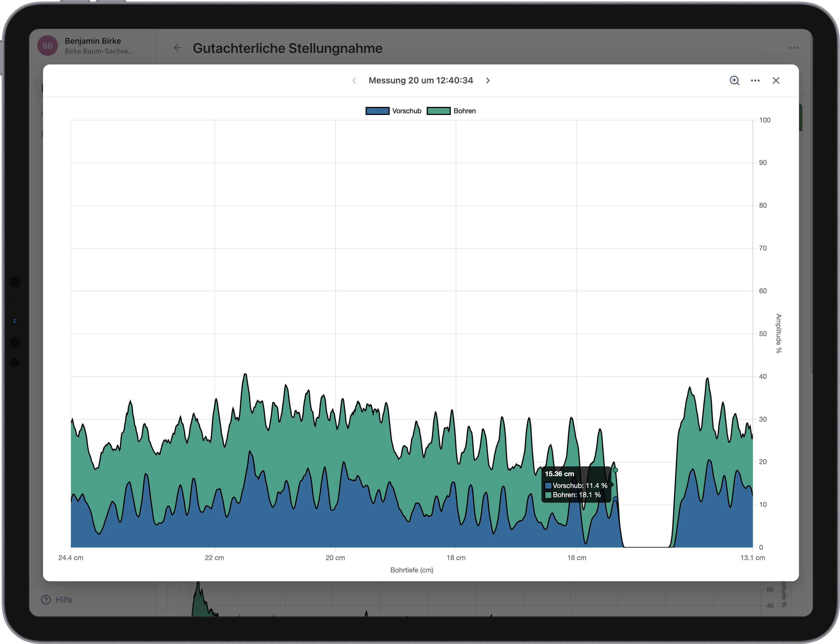The height and width of the screenshot is (644, 840).
Task: Toggle the Vorschub dataset in legend
Action: click(x=406, y=111)
